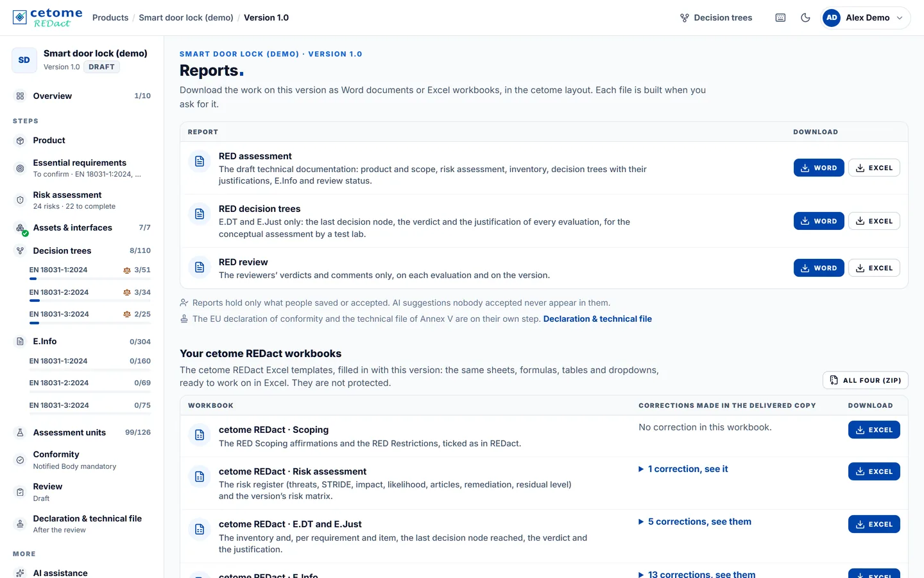Open the Assessment units step
Screen dimensions: 924x578
(x=82, y=433)
